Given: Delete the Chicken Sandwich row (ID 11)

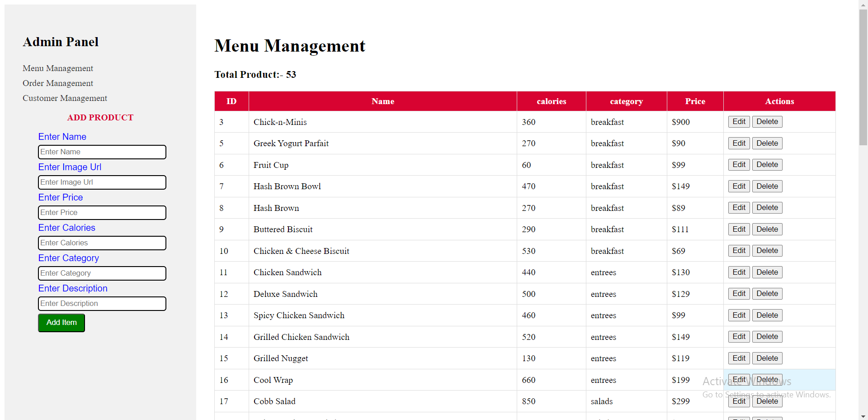Looking at the screenshot, I should tap(767, 272).
